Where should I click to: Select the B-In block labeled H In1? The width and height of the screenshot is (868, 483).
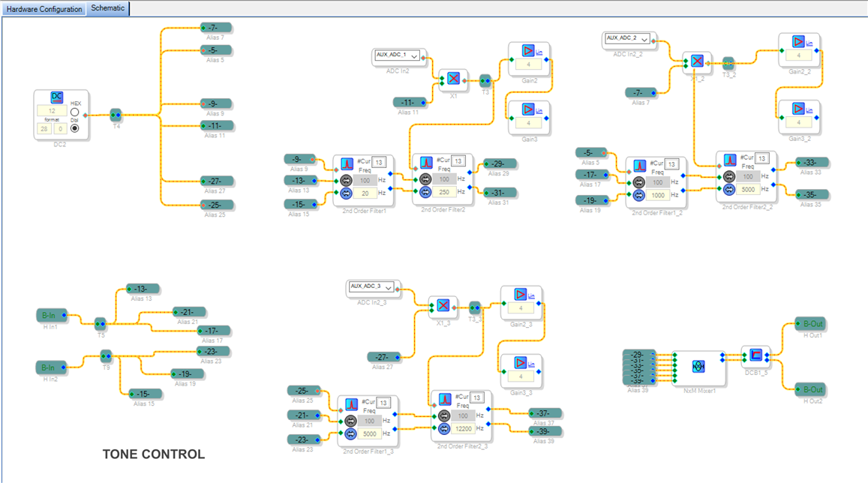(x=52, y=315)
